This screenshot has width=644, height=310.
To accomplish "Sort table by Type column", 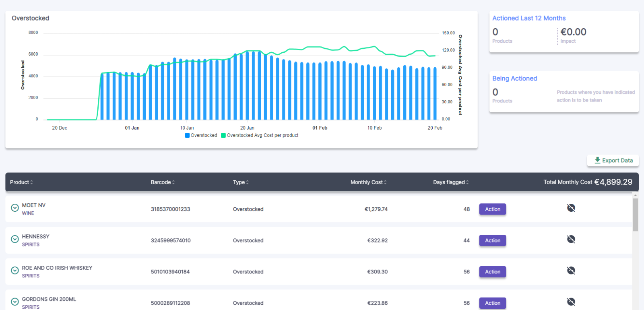I will pyautogui.click(x=241, y=182).
